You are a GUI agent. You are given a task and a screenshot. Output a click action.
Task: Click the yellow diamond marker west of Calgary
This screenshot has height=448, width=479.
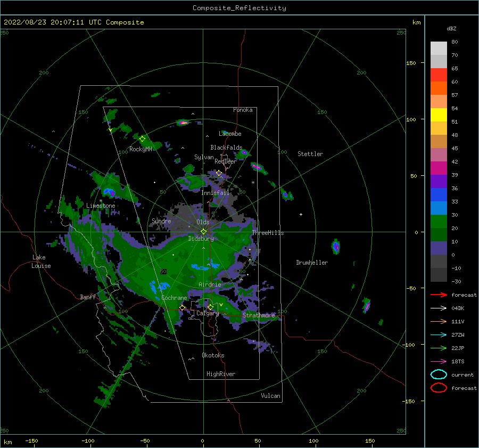pyautogui.click(x=182, y=308)
